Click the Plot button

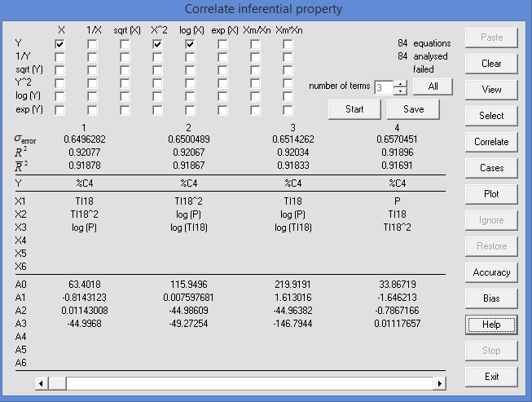(491, 194)
